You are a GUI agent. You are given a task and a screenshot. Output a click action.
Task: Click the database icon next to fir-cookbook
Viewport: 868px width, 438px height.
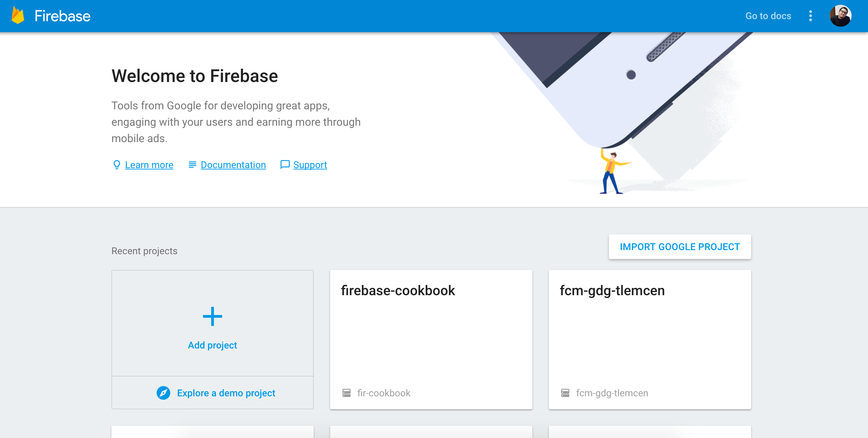[x=346, y=393]
